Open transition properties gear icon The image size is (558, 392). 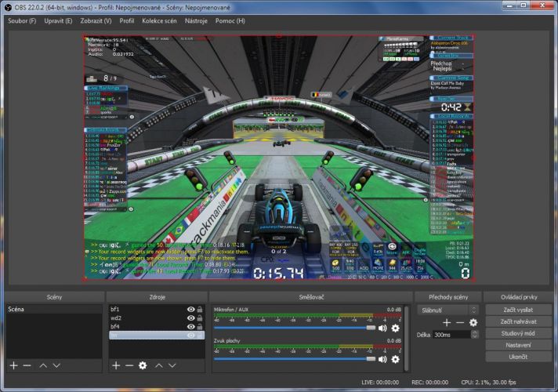[x=473, y=322]
